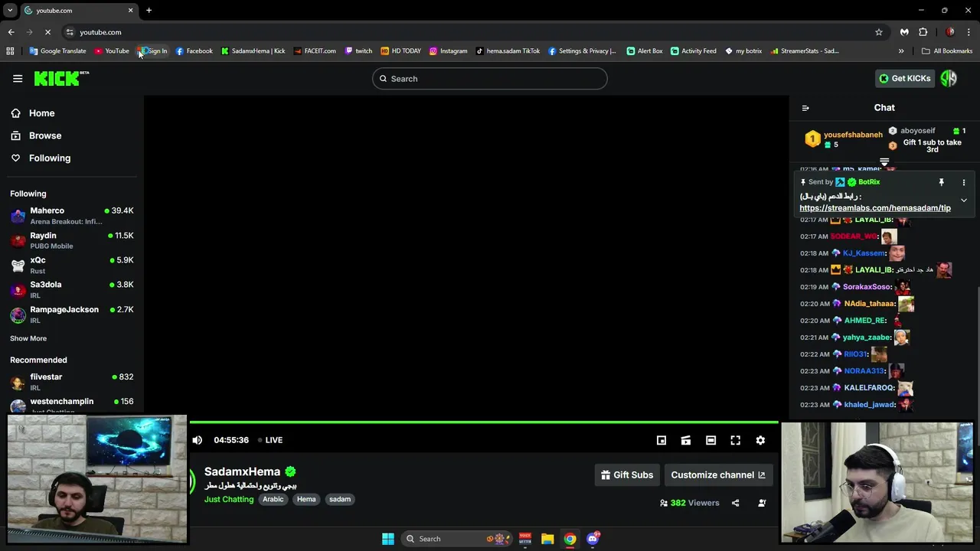Expand the BotRix pinned message chevron
The height and width of the screenshot is (551, 980).
(x=964, y=200)
